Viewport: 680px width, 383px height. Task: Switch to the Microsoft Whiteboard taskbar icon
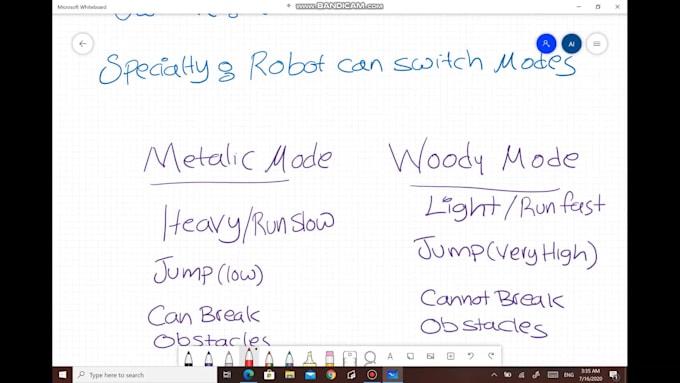(393, 375)
